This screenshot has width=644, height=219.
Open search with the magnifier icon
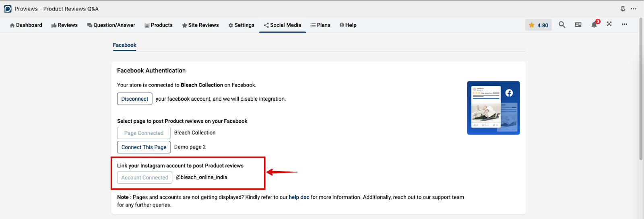[x=562, y=25]
